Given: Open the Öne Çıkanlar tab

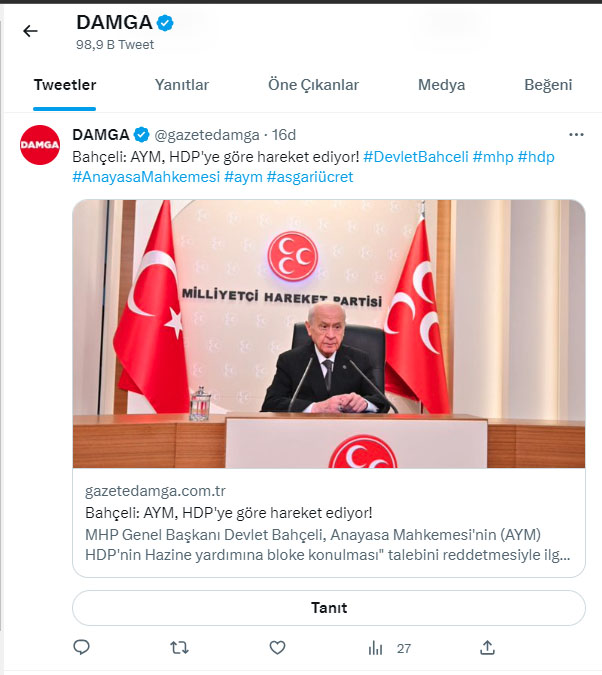Looking at the screenshot, I should click(313, 85).
